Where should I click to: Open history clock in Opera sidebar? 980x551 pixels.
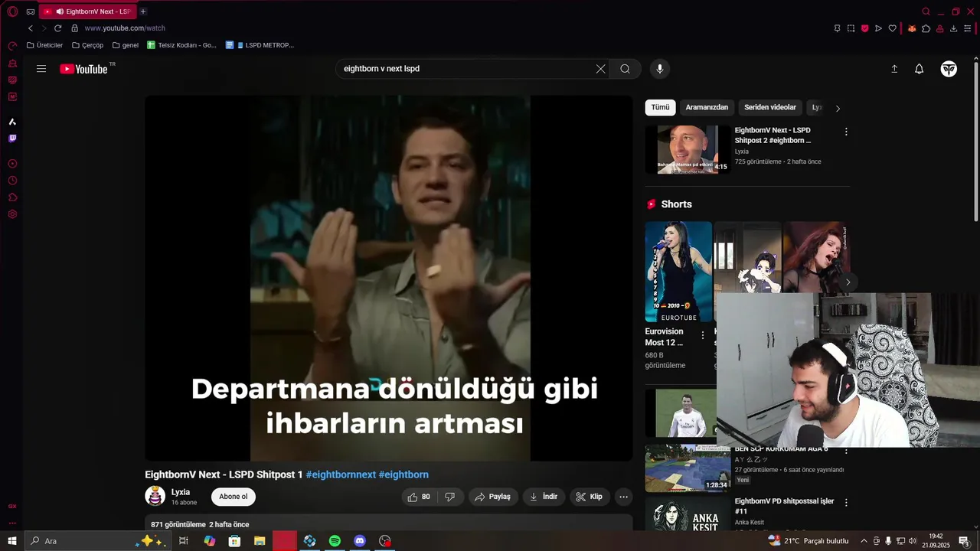click(x=12, y=181)
